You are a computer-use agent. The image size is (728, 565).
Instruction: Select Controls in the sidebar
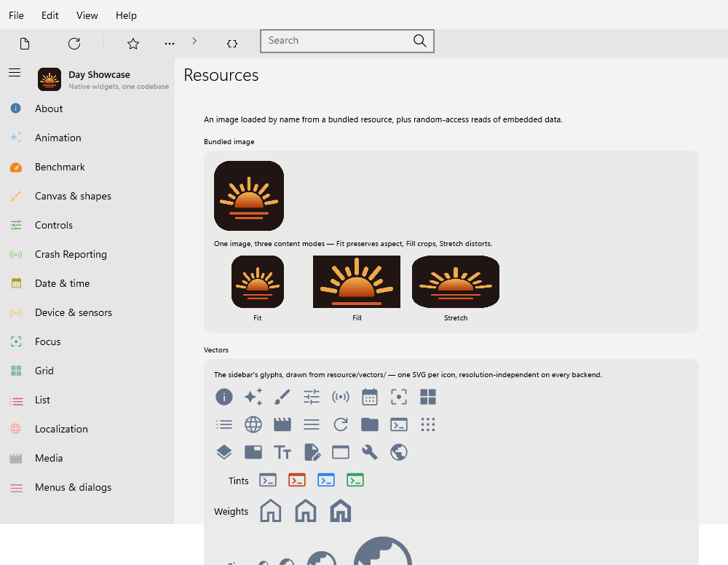[x=87, y=225]
